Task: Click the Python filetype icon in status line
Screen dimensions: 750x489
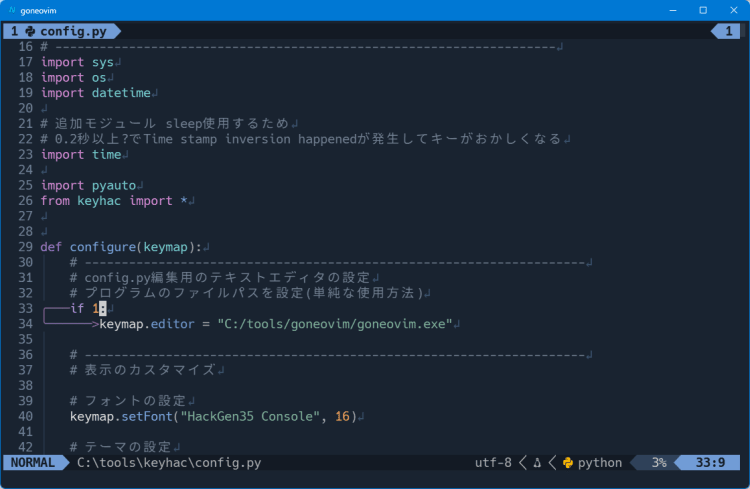Action: (568, 463)
